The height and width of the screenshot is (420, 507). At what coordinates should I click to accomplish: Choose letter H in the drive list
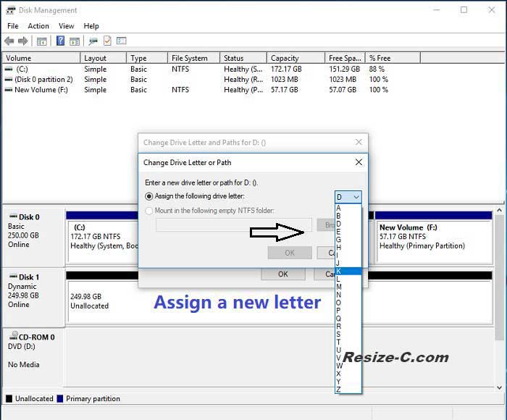coord(348,248)
